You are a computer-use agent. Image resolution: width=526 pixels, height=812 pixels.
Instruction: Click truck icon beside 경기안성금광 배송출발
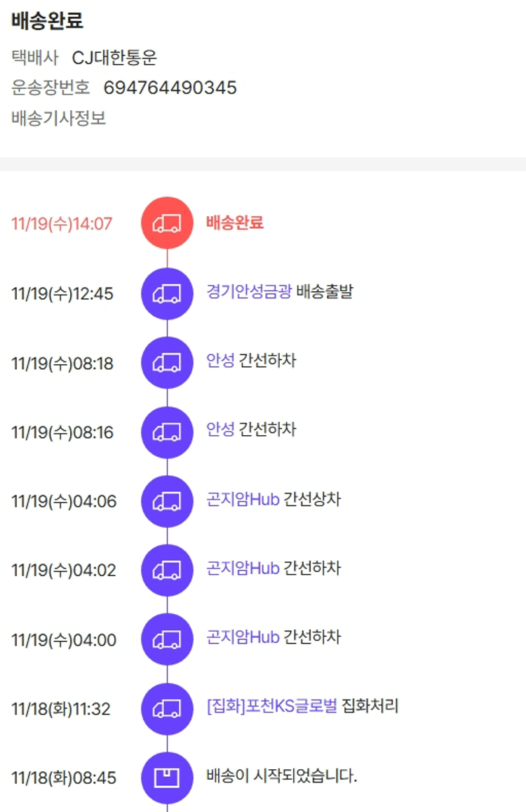coord(167,293)
